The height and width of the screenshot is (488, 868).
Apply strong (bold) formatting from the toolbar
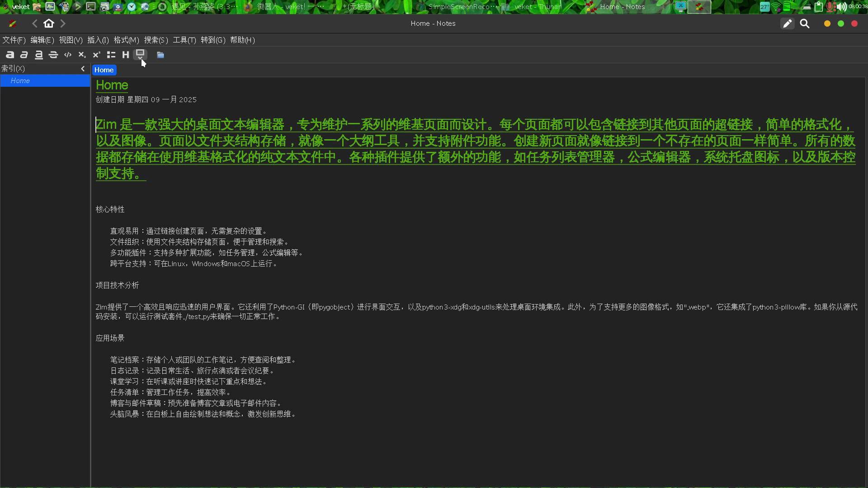[x=10, y=55]
